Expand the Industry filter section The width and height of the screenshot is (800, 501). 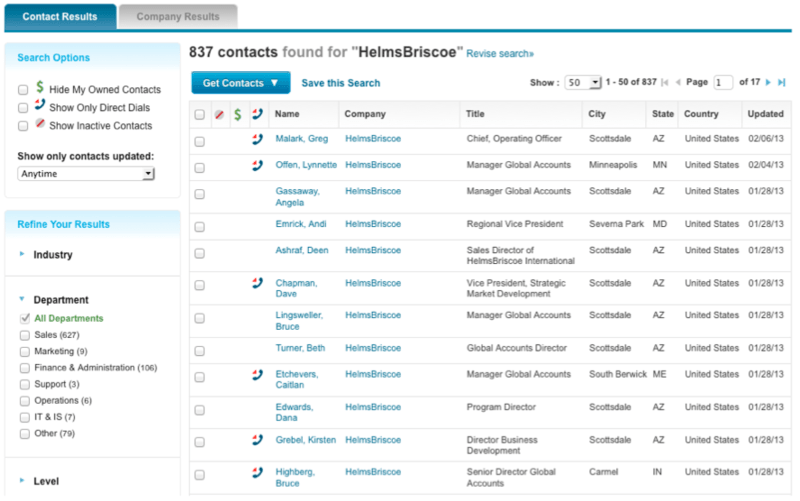click(53, 255)
